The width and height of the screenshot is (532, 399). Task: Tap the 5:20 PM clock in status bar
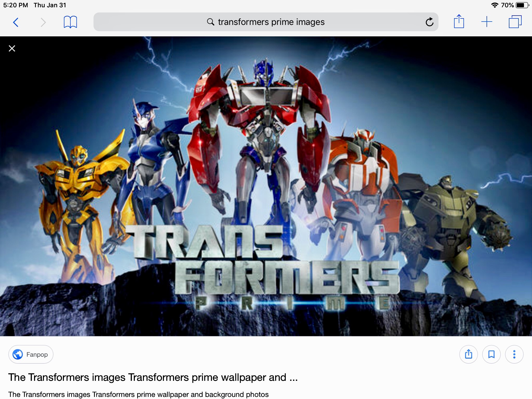[x=16, y=5]
